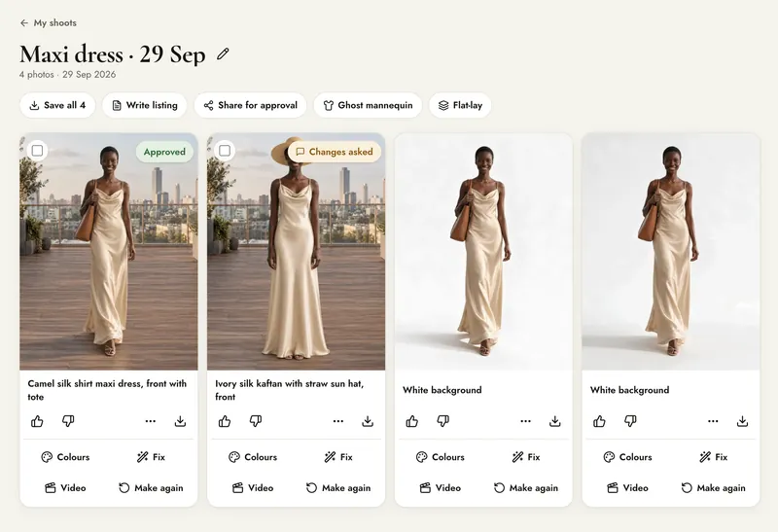Open more options for Camel silk photo
Screen dimensions: 778x532
(x=151, y=421)
